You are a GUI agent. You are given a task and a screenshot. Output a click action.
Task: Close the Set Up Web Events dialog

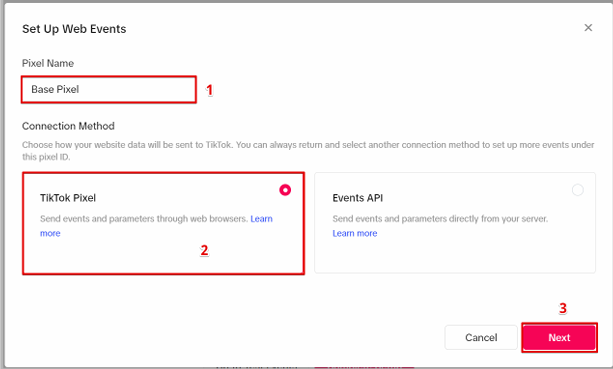pyautogui.click(x=588, y=28)
